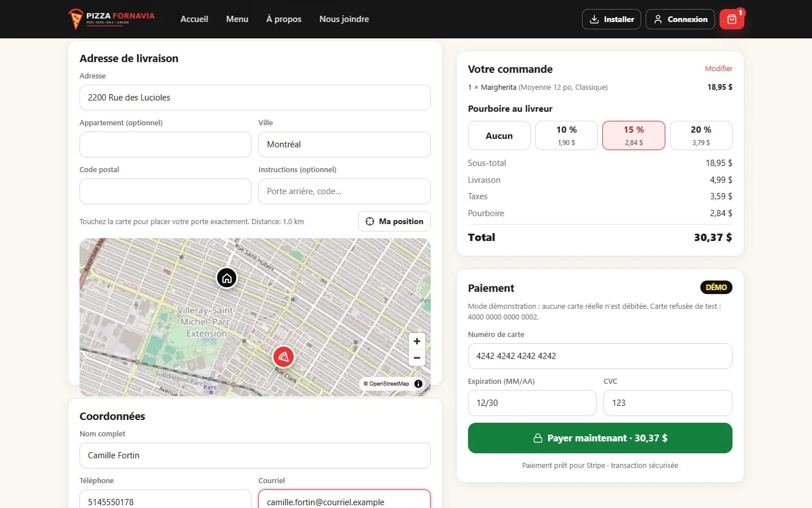Open the shopping cart icon
This screenshot has width=812, height=508.
point(731,19)
